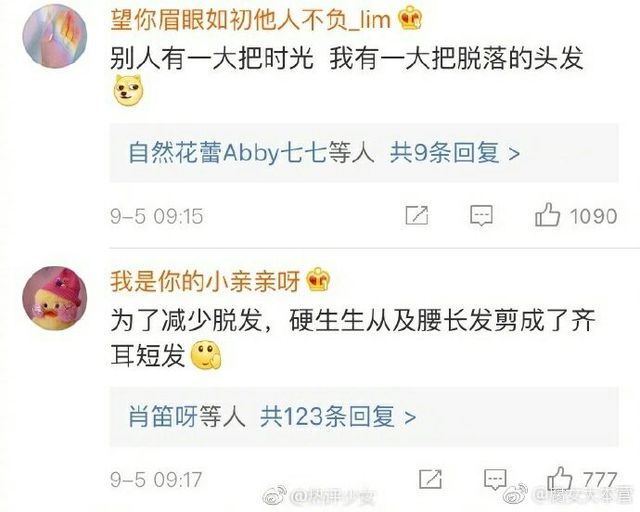The image size is (640, 512).
Task: Tap the doge emoji in the first comment
Action: (128, 91)
